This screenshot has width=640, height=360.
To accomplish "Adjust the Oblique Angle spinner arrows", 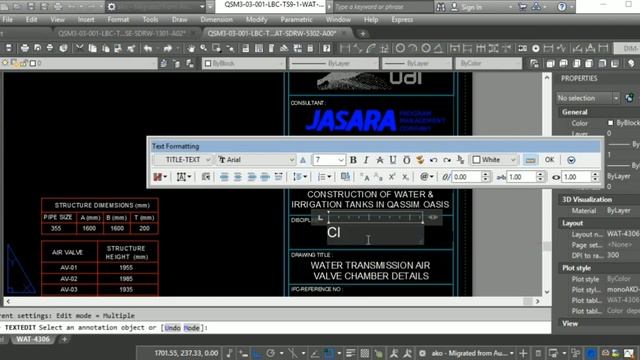I will pos(485,177).
